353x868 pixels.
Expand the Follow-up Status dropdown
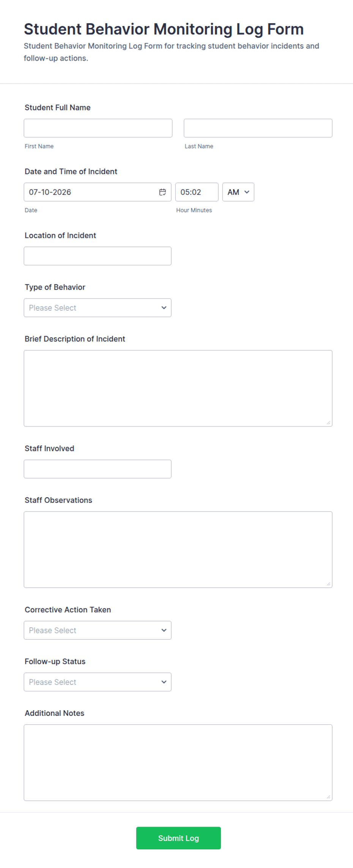click(98, 682)
